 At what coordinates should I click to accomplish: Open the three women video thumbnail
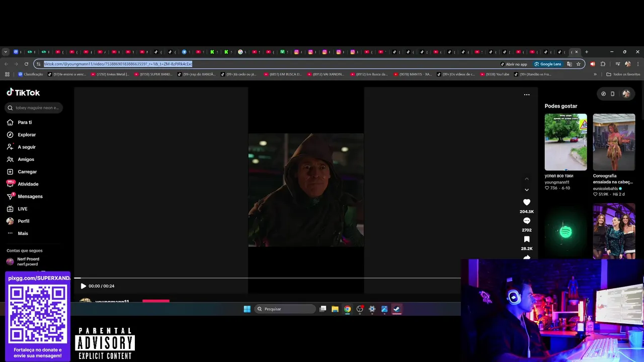coord(614,231)
